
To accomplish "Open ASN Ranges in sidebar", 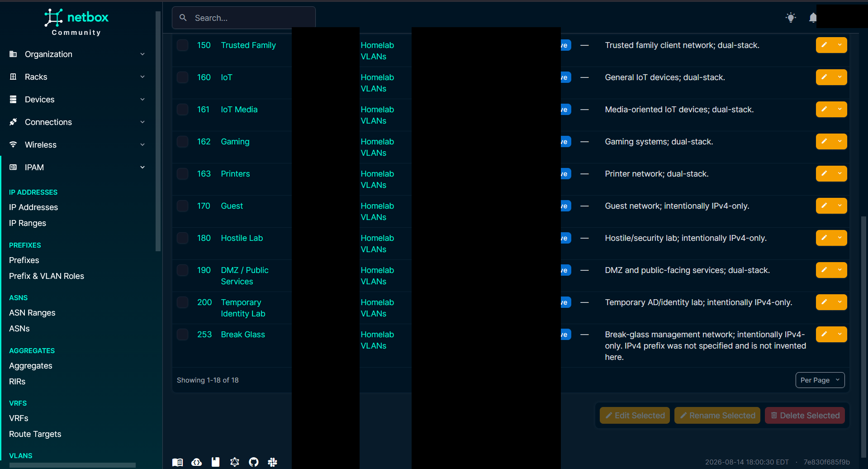I will [x=32, y=313].
